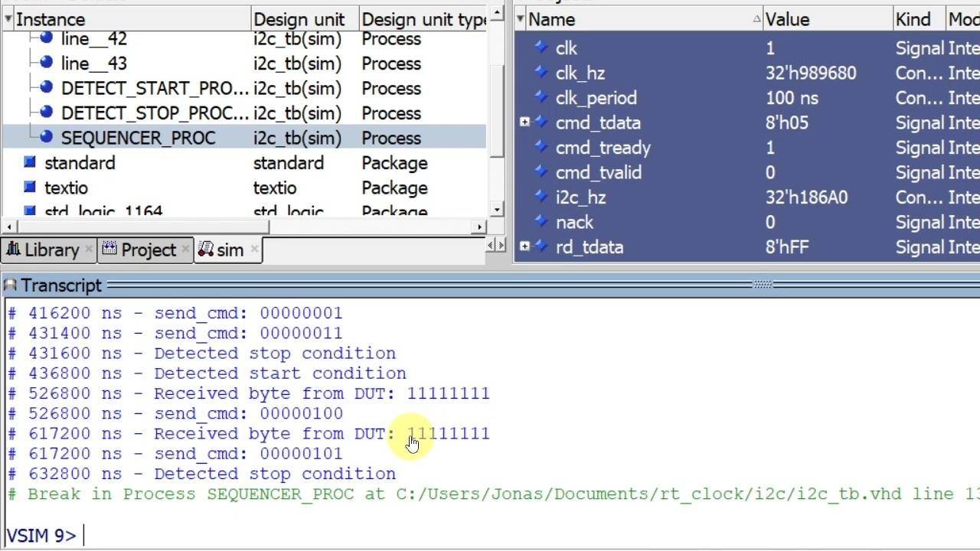Click the blue process icon for DETECT_STOP_PROC

tap(46, 112)
